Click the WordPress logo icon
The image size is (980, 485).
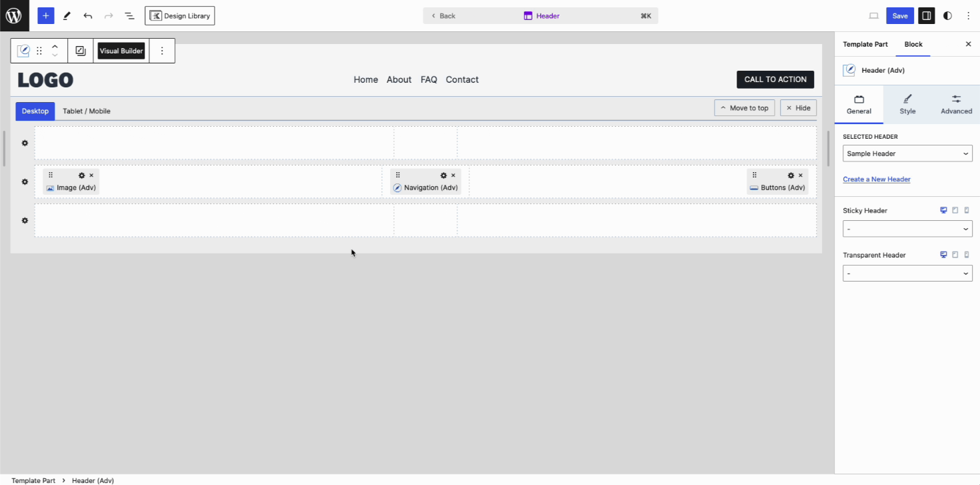(14, 15)
